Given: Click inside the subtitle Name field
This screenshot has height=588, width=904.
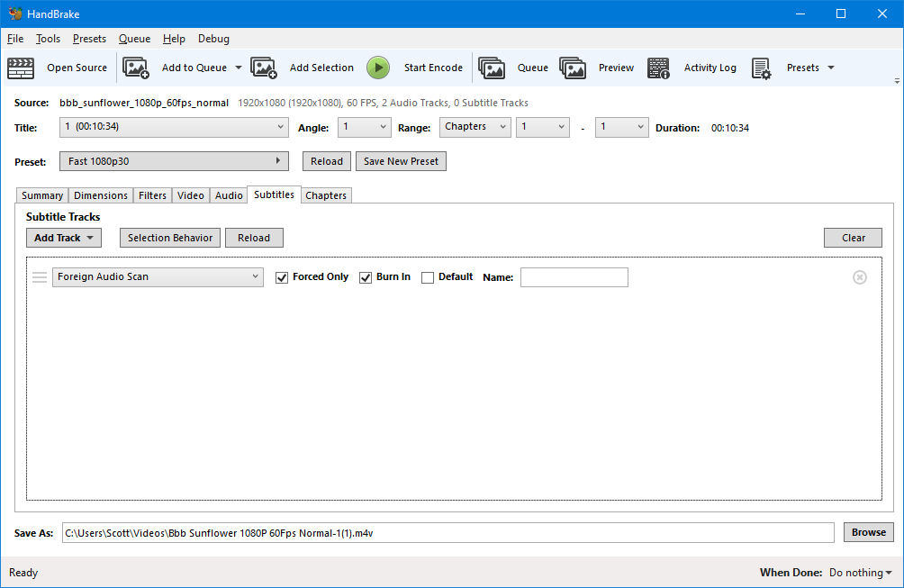Looking at the screenshot, I should point(574,276).
